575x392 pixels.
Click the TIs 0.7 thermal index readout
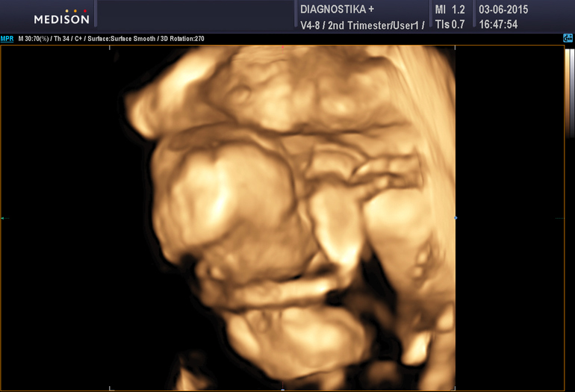[450, 26]
